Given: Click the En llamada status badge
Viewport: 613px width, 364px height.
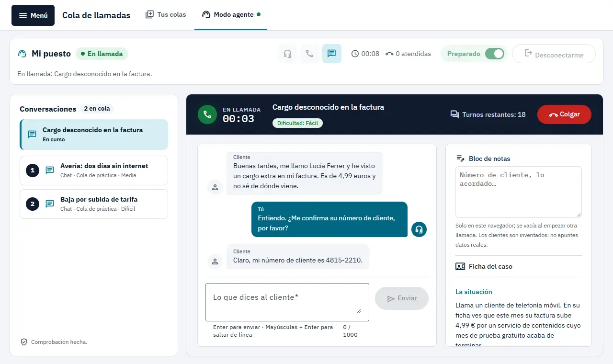Looking at the screenshot, I should tap(102, 54).
